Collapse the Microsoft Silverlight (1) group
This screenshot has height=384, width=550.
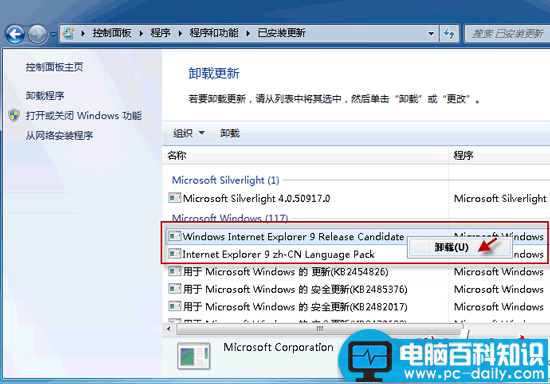226,180
